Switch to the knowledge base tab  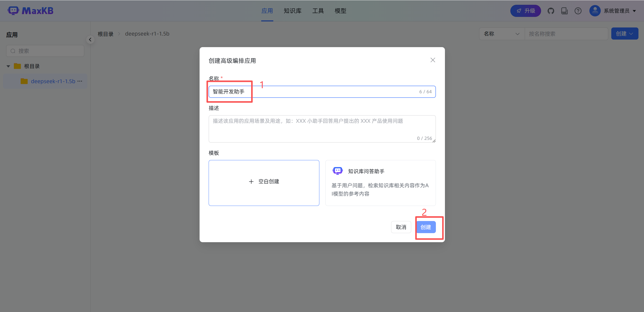point(292,11)
